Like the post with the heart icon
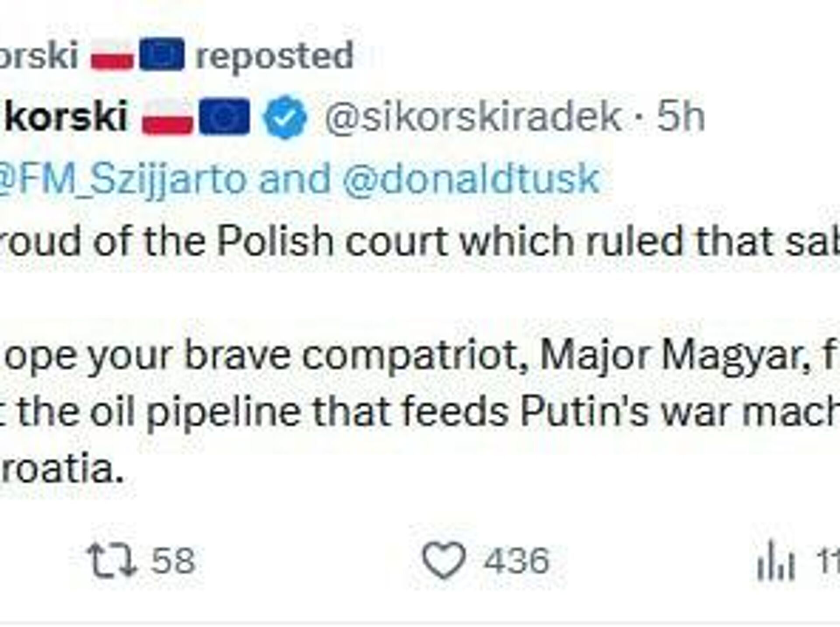Image resolution: width=840 pixels, height=627 pixels. [x=443, y=560]
